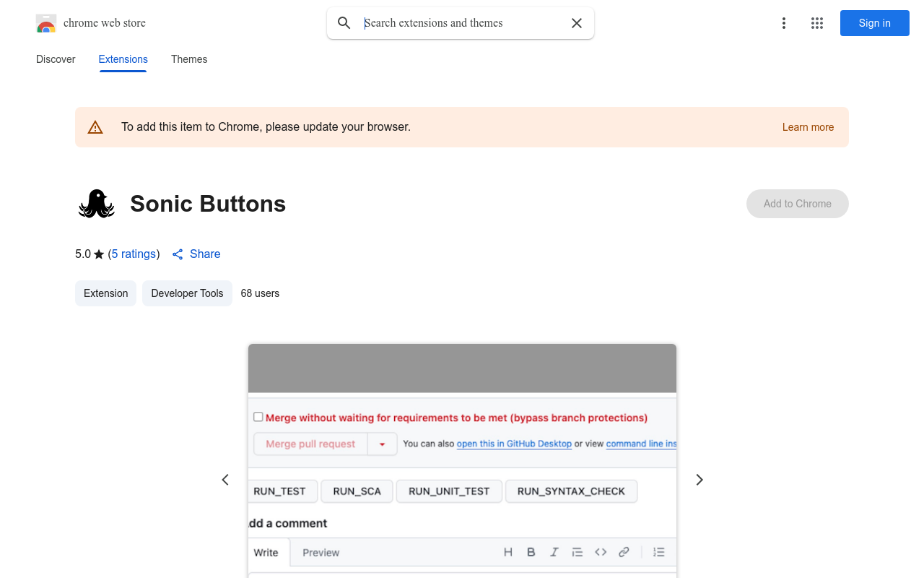Click the 68 users text
The width and height of the screenshot is (924, 578).
click(x=260, y=293)
